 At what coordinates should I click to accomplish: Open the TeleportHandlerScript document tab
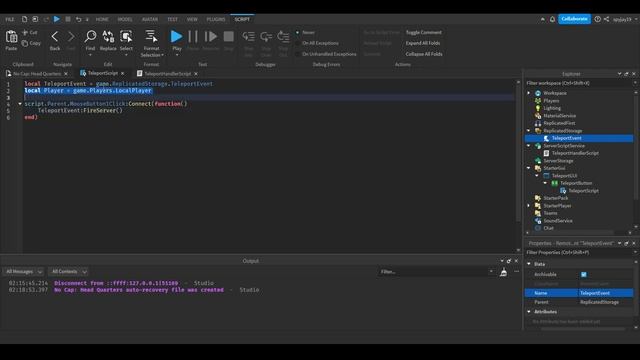click(x=167, y=73)
